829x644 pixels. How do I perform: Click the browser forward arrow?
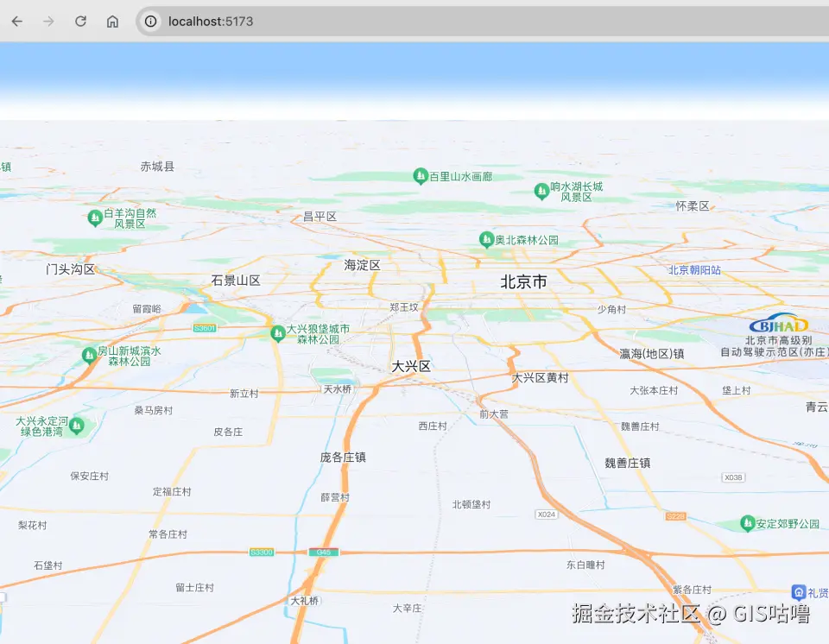point(48,21)
